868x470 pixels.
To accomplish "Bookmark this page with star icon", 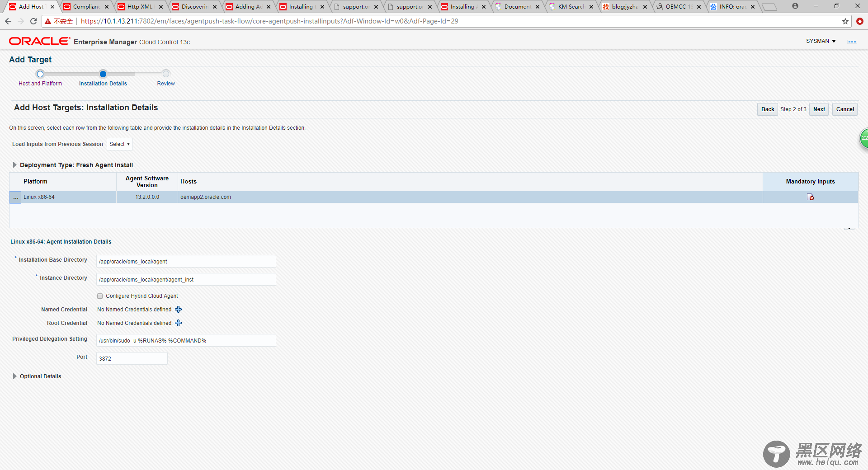I will pyautogui.click(x=845, y=21).
